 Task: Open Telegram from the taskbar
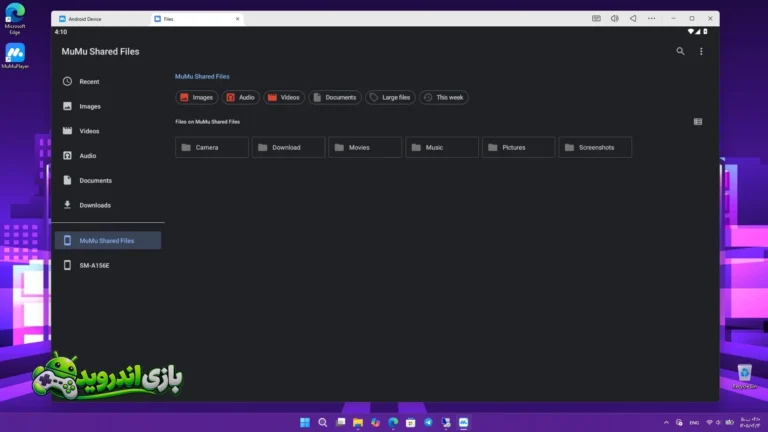[x=428, y=422]
